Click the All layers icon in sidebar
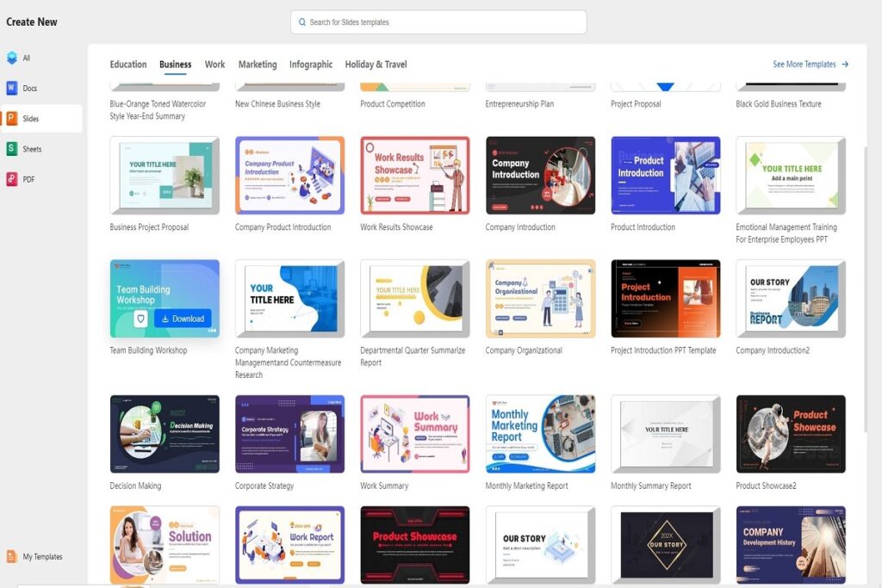Image resolution: width=882 pixels, height=588 pixels. point(12,58)
